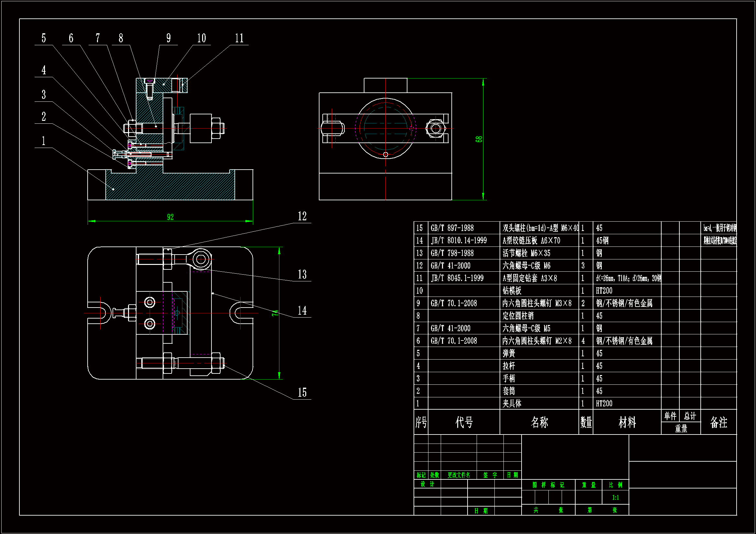Click balloon number 15 label
756x534 pixels.
pos(302,393)
